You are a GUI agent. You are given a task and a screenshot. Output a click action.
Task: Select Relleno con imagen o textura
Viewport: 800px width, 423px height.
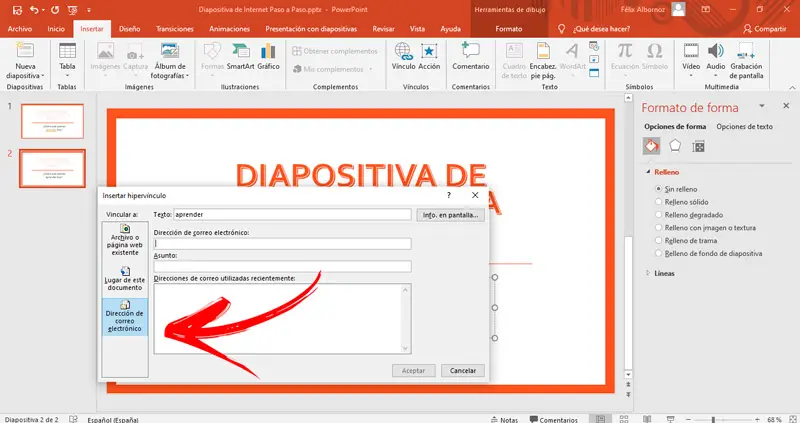tap(658, 228)
